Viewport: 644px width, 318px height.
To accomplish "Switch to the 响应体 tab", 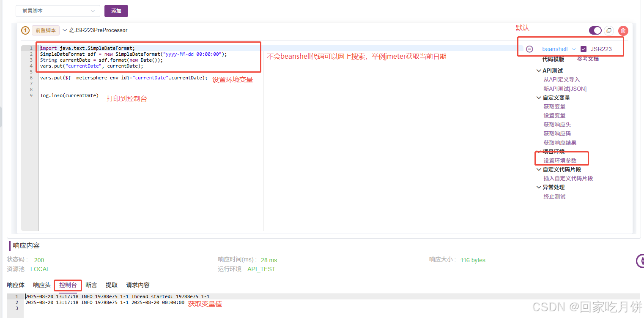I will tap(16, 285).
